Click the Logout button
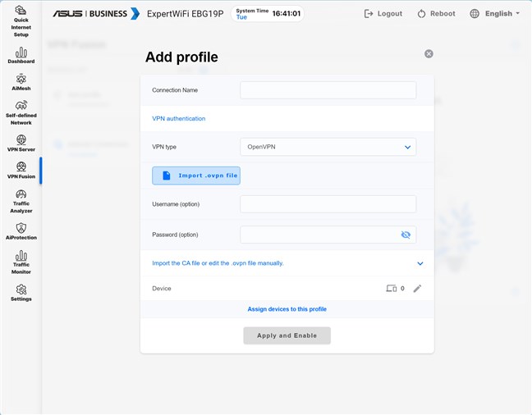Screen dimensions: 532x415 pyautogui.click(x=383, y=14)
